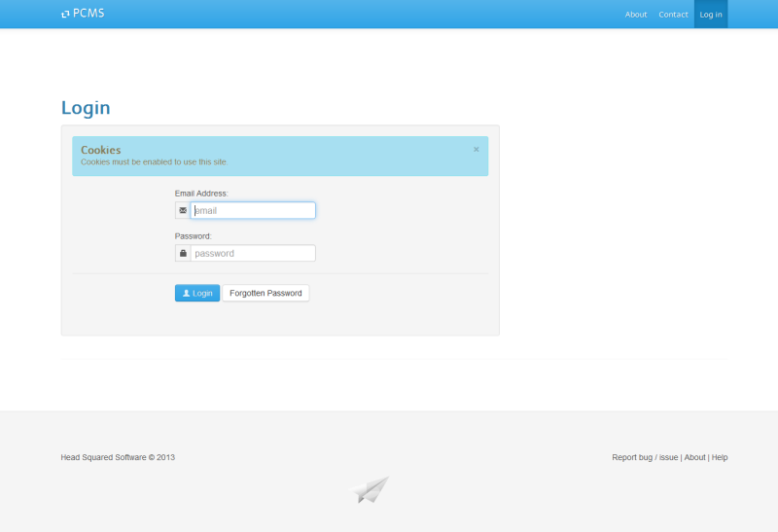Focus the Password input field
Screen dimensions: 778x532
[253, 254]
